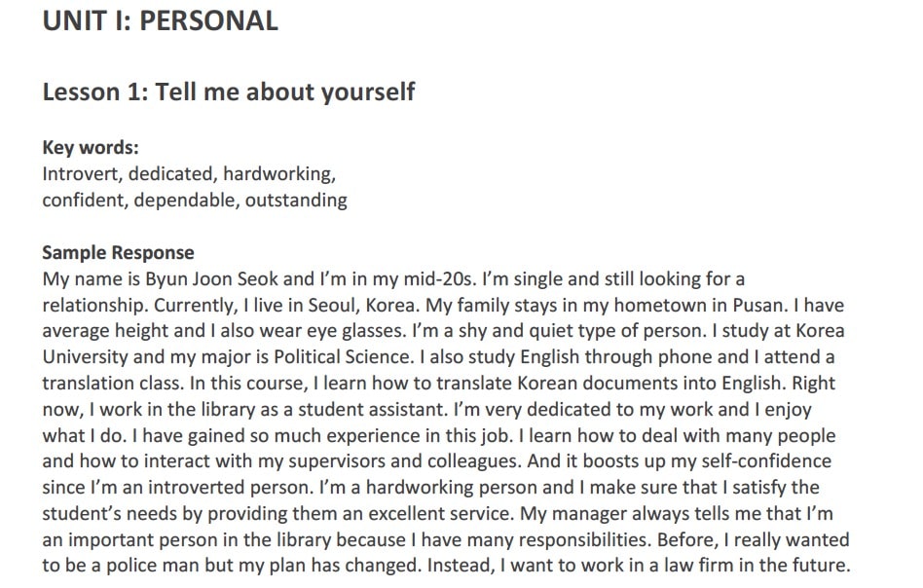
Task: Click the 'UNIT I: PERSONAL' heading
Action: [160, 21]
